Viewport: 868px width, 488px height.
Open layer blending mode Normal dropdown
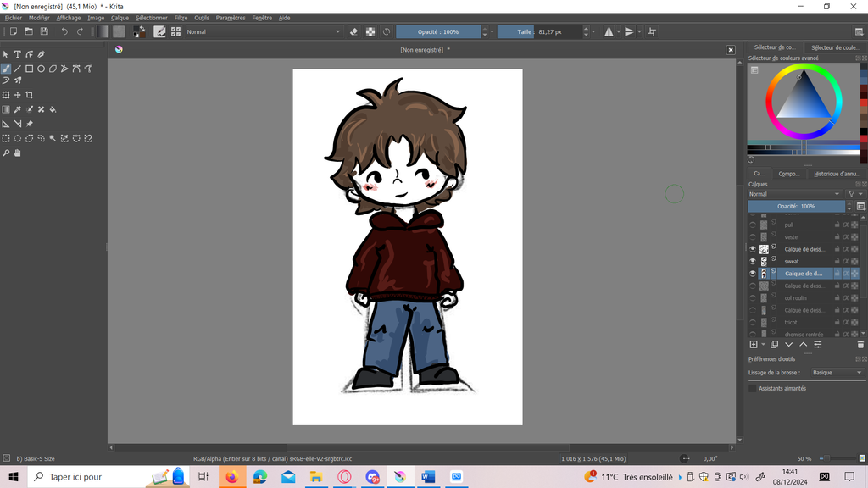[x=795, y=194]
